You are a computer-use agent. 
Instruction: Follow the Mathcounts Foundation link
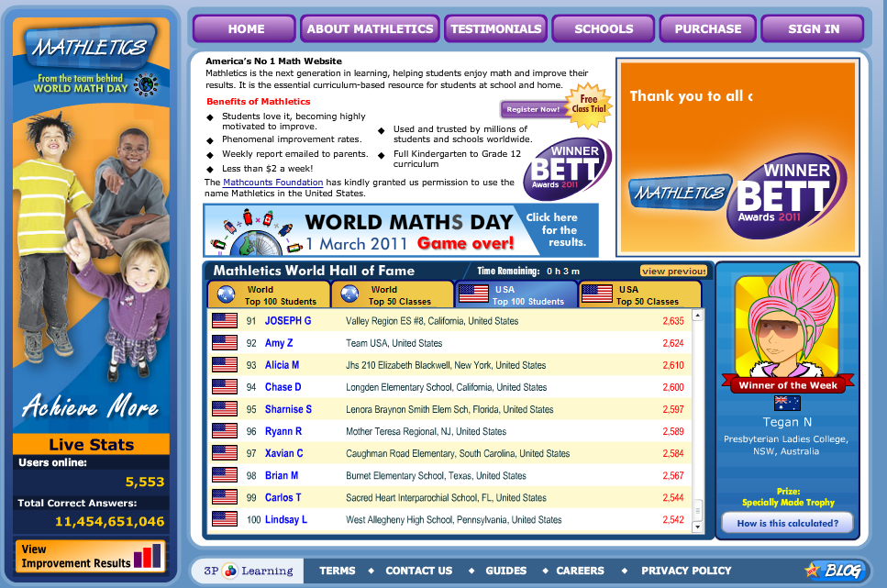(272, 183)
